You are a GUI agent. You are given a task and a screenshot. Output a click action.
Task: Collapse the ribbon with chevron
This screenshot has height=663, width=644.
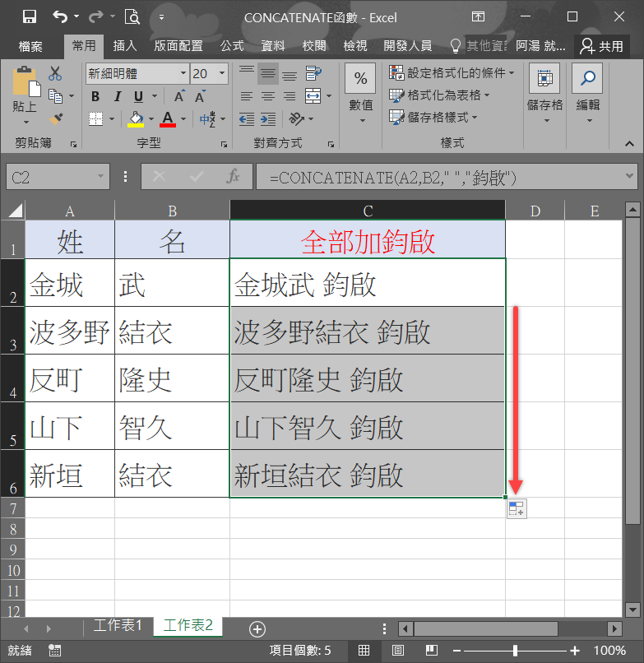pos(629,144)
